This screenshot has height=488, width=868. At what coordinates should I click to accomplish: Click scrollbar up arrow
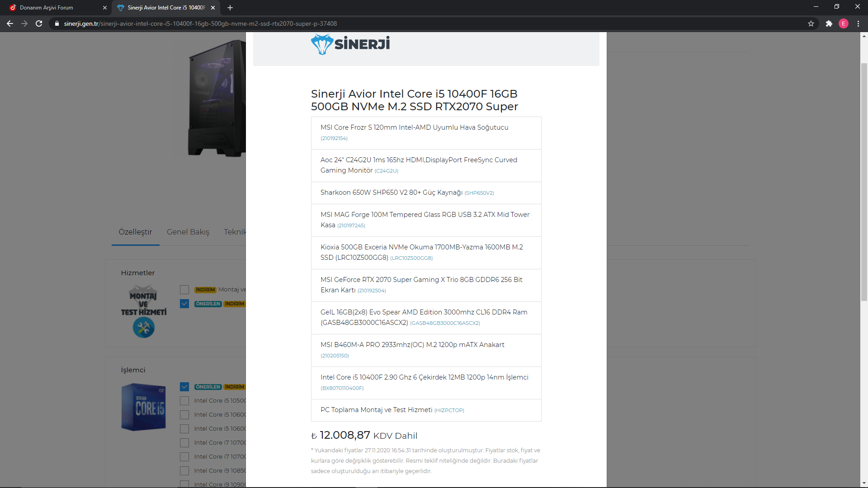click(864, 36)
